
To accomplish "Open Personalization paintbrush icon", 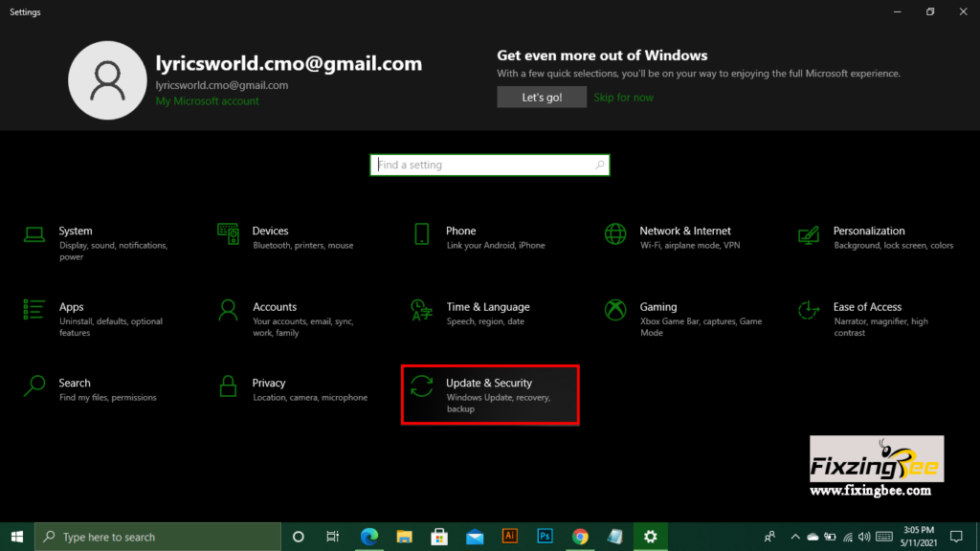I will 809,235.
